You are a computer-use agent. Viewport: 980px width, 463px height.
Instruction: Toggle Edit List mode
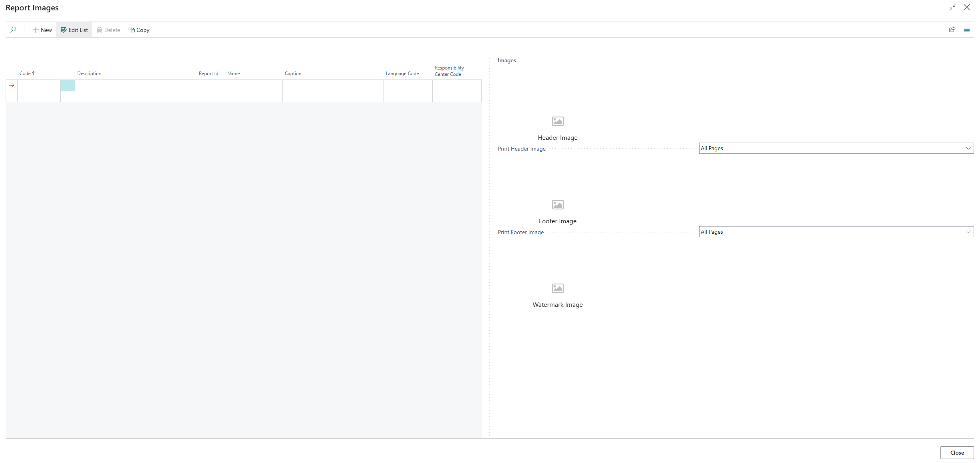pos(74,30)
